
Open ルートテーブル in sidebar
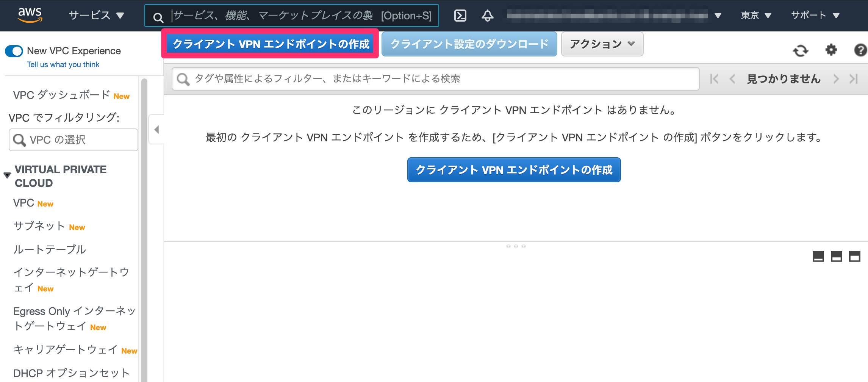(50, 249)
